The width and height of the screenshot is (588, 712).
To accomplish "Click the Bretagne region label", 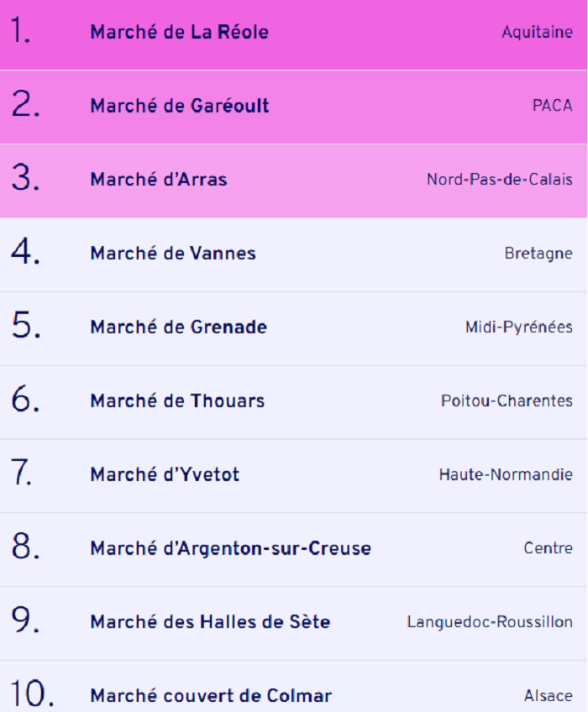I will tap(538, 254).
